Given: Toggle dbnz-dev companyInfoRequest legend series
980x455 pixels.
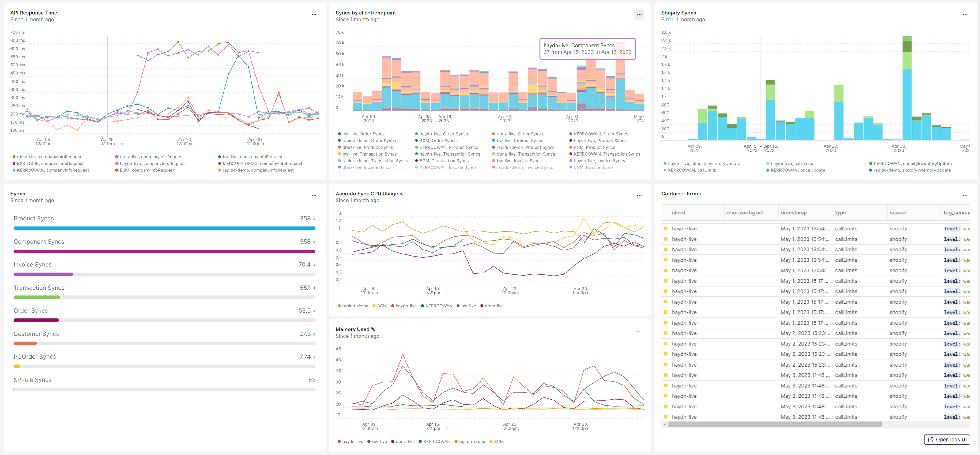Looking at the screenshot, I should pos(49,157).
